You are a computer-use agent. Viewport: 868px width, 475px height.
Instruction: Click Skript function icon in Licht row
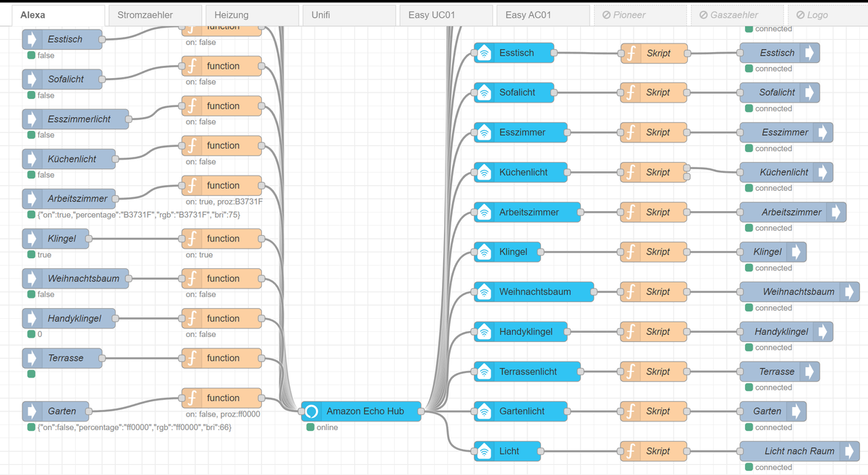[630, 451]
